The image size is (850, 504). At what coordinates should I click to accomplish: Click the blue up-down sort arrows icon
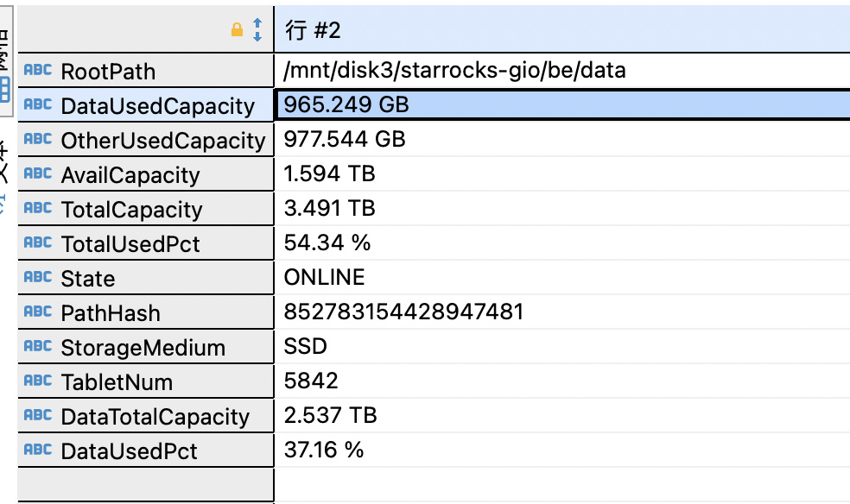(257, 30)
